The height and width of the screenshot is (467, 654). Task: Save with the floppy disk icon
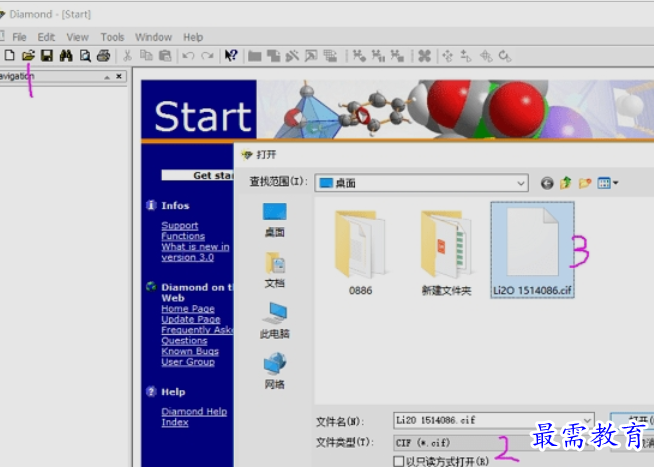(x=47, y=55)
